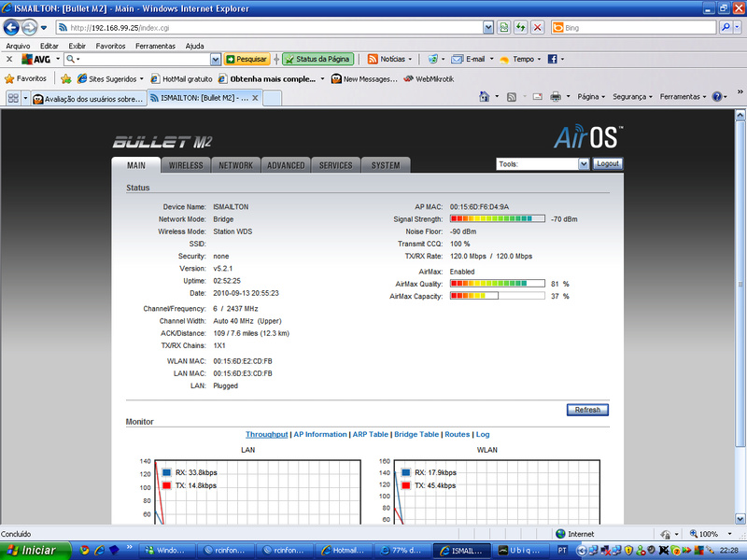Click the page vertical scrollbar down arrow
The image size is (747, 560).
740,519
